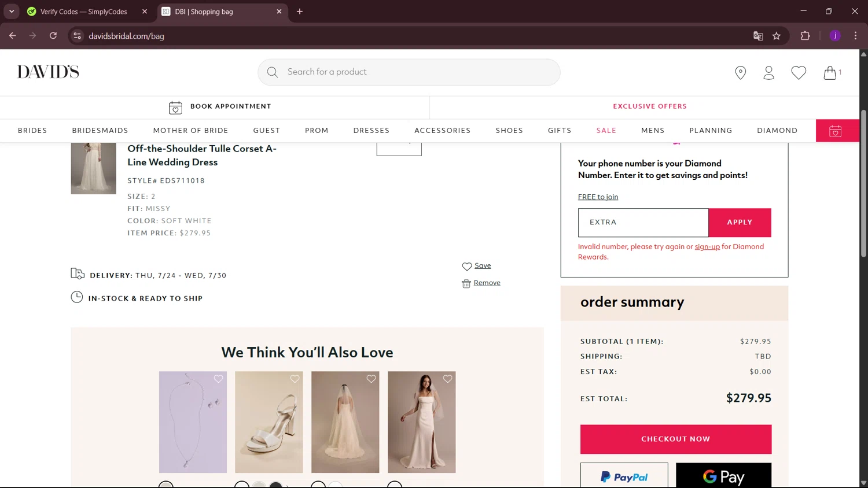Screen dimensions: 868x488
Task: Open the Mother of Bride menu
Action: pyautogui.click(x=190, y=131)
